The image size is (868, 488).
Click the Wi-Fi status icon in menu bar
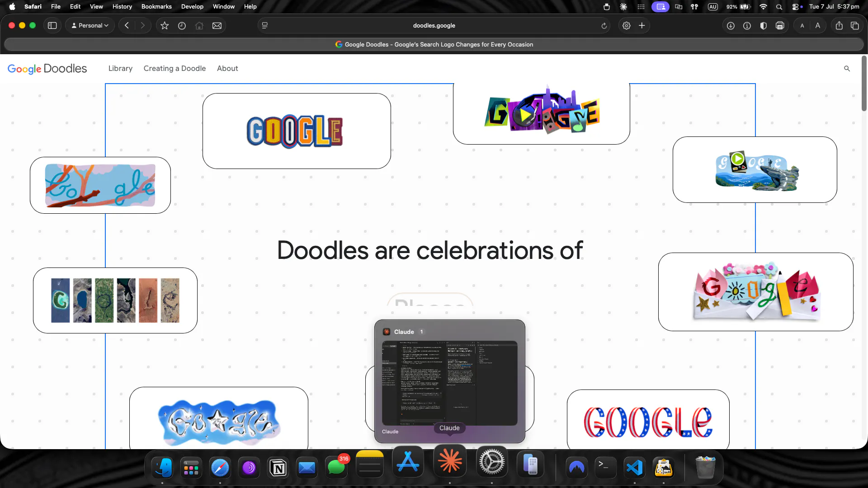(x=763, y=6)
